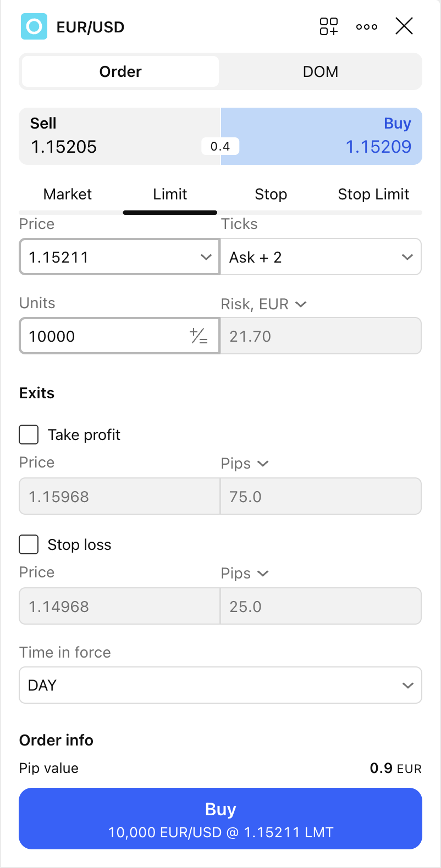Expand the Stop loss Pips chevron
The height and width of the screenshot is (868, 441).
pos(263,574)
